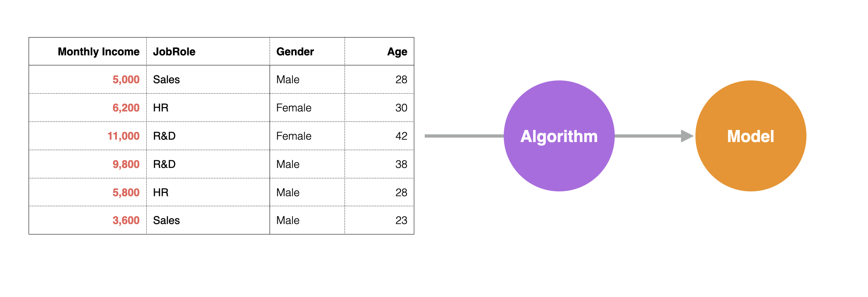Select the Monthly Income column header
The width and height of the screenshot is (868, 297).
tap(98, 52)
